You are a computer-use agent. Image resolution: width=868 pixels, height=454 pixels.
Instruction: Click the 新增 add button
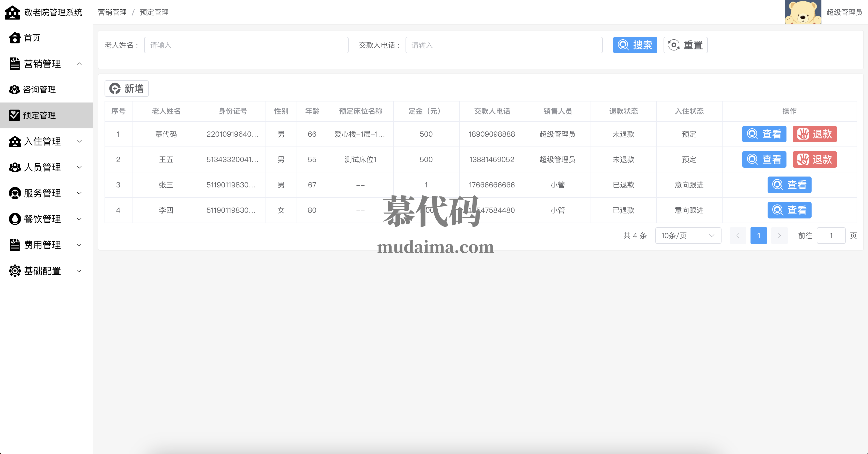coord(127,89)
